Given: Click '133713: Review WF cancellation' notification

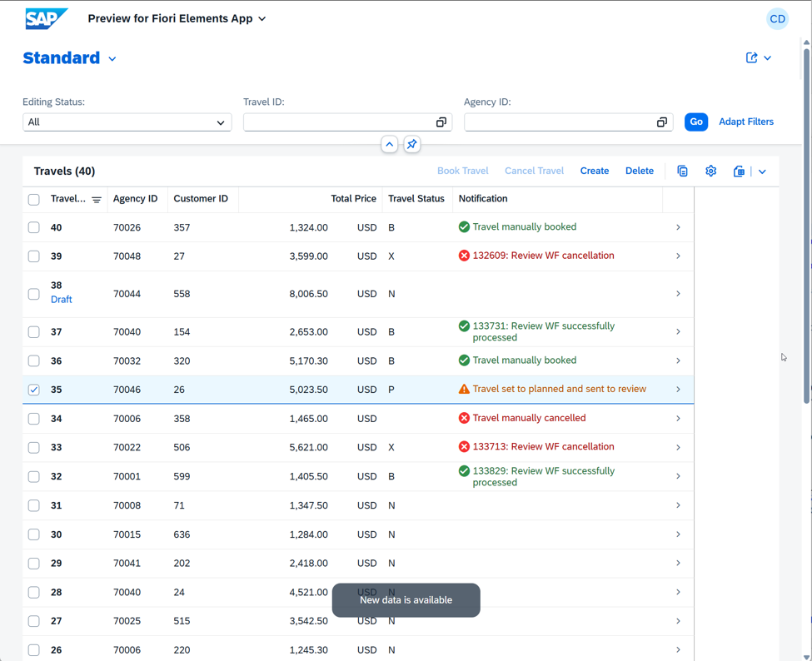Looking at the screenshot, I should 543,447.
